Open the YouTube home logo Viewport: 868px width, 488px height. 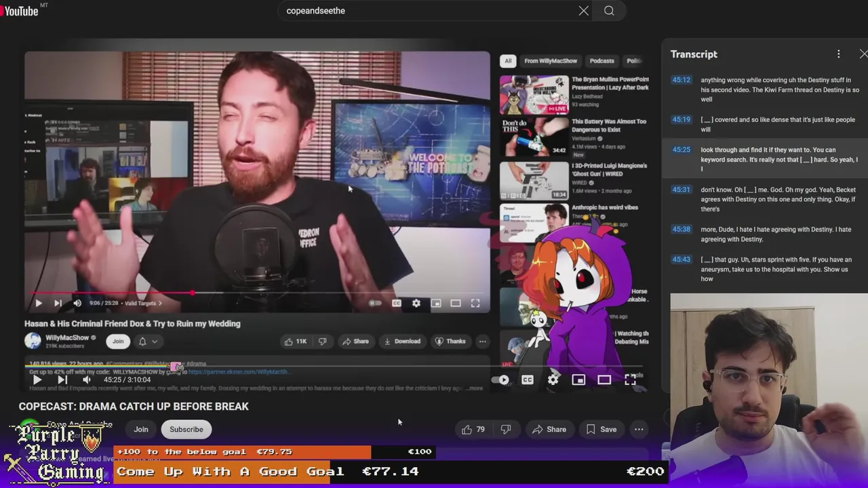point(20,10)
